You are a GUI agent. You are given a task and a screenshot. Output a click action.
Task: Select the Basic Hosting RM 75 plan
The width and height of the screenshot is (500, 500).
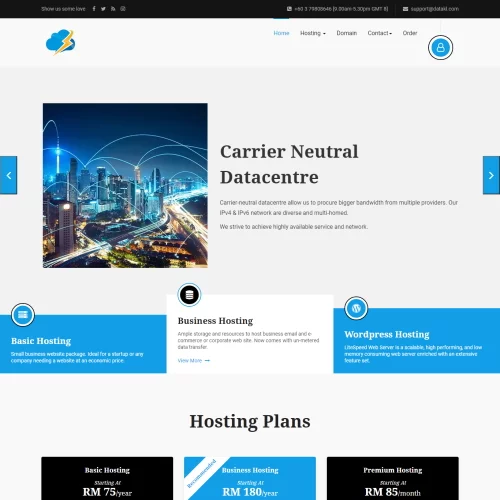(x=107, y=479)
